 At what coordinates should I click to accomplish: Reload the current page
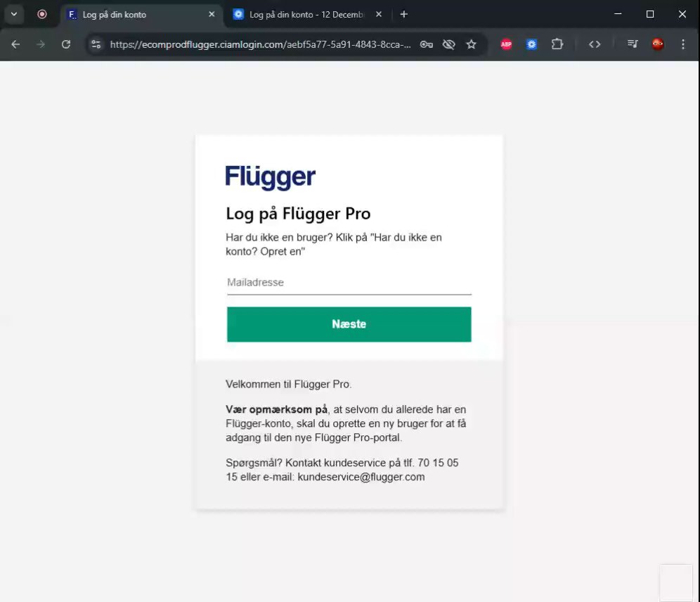click(66, 44)
